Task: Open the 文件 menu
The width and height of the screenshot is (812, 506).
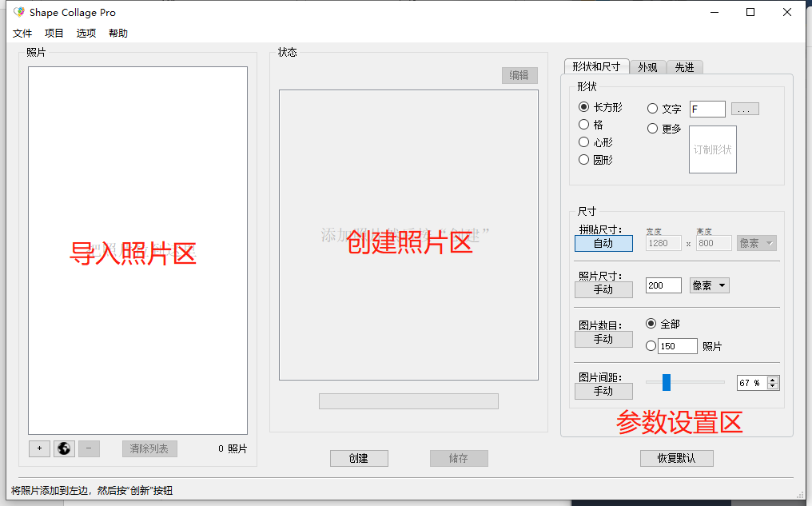Action: click(22, 33)
